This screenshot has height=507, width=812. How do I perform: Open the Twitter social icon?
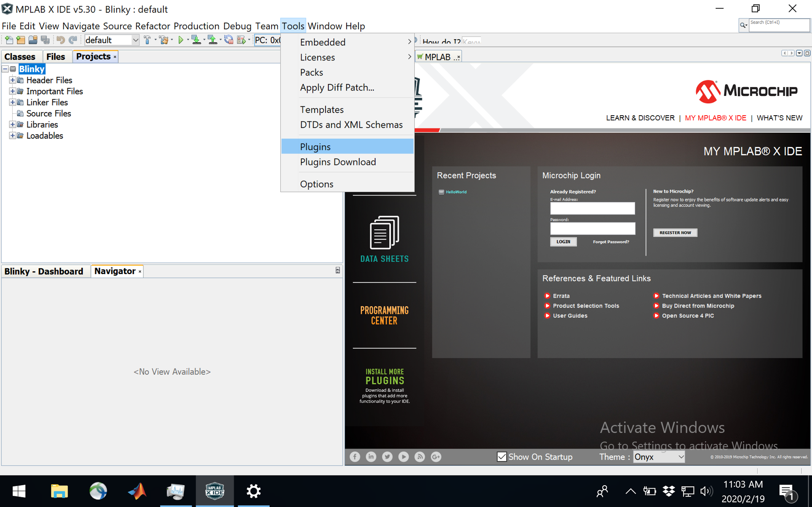(x=387, y=457)
